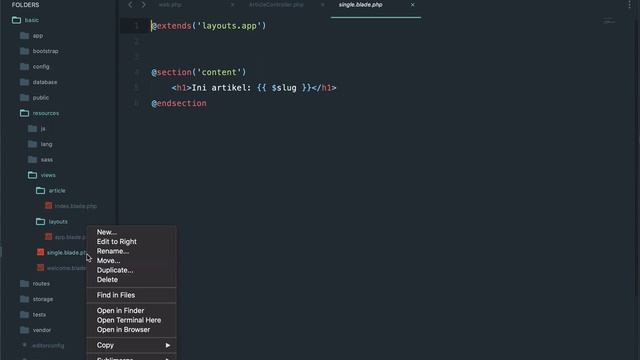Click the database folder label
640x360 pixels.
[45, 82]
